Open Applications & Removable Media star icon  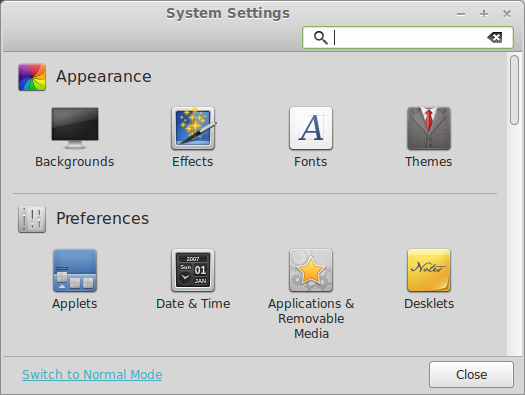pyautogui.click(x=311, y=270)
